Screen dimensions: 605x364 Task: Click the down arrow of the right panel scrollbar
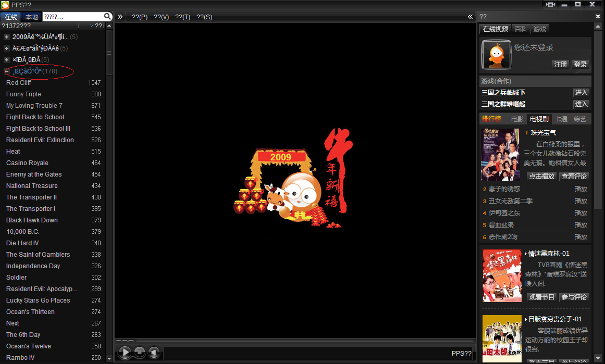pyautogui.click(x=598, y=357)
